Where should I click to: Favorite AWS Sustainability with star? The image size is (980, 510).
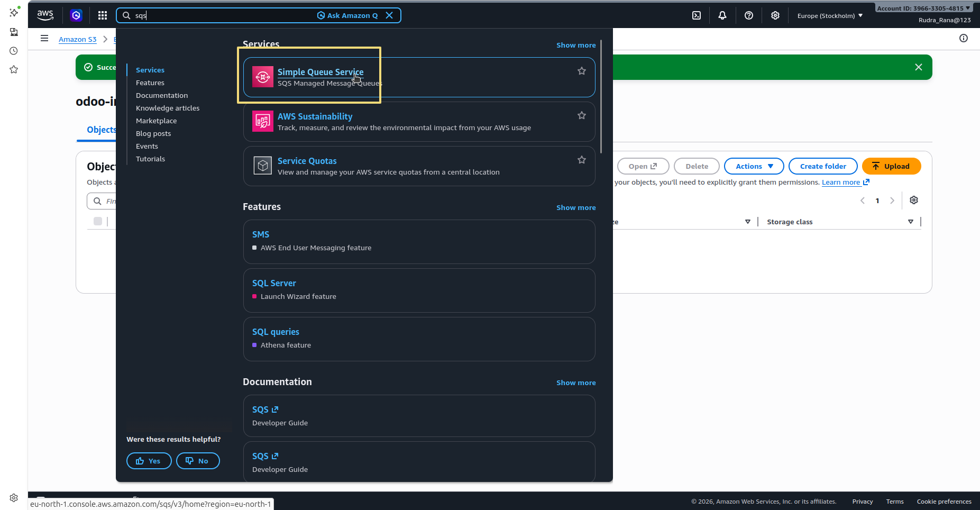click(x=582, y=115)
